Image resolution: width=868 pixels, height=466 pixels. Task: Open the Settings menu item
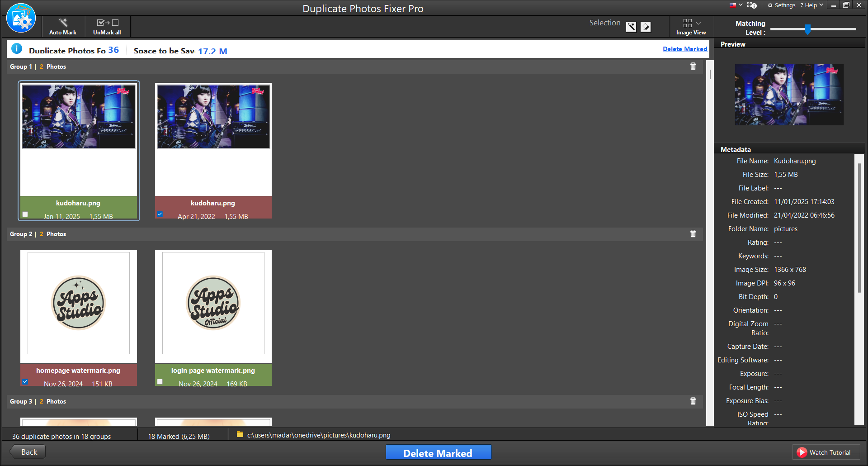(x=782, y=5)
